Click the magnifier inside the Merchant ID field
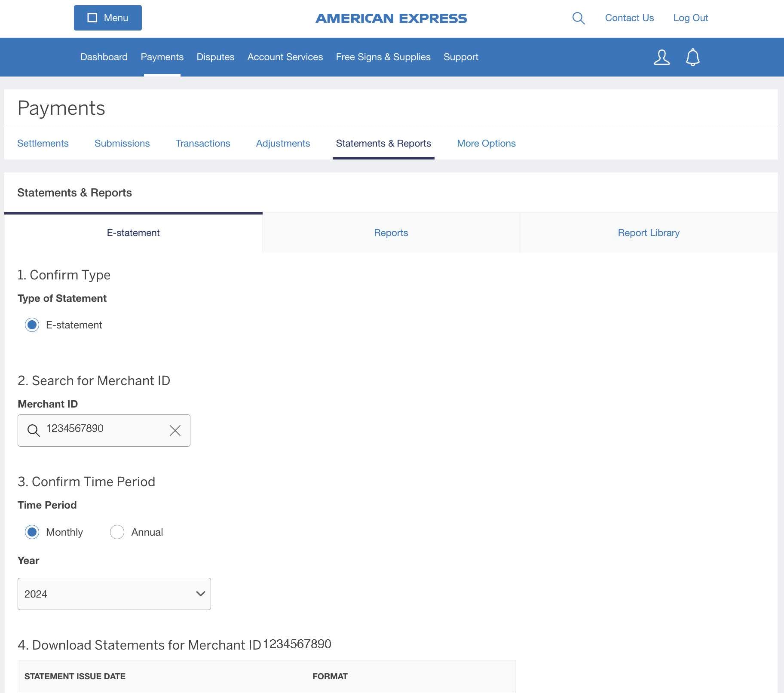The width and height of the screenshot is (784, 693). (x=34, y=430)
